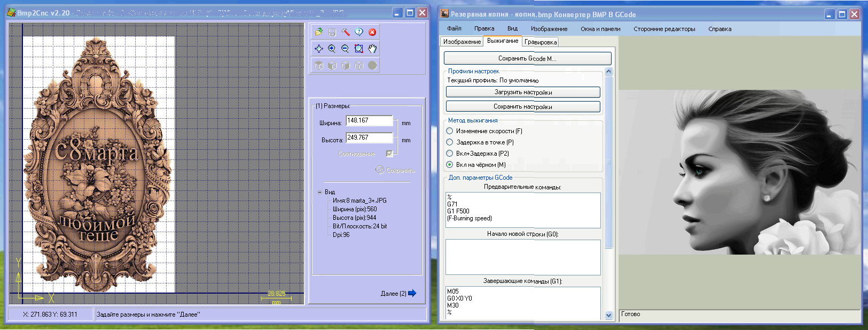Open the Вид menu in converter
The image size is (868, 330).
tap(512, 29)
